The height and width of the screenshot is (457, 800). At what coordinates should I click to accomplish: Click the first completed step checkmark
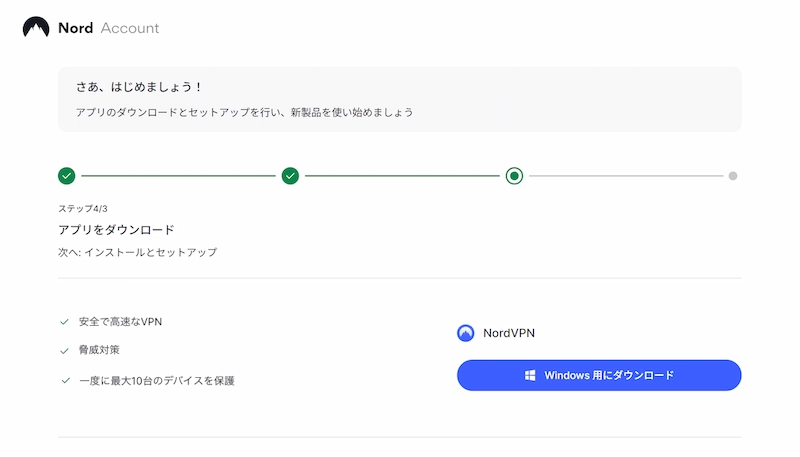(66, 175)
